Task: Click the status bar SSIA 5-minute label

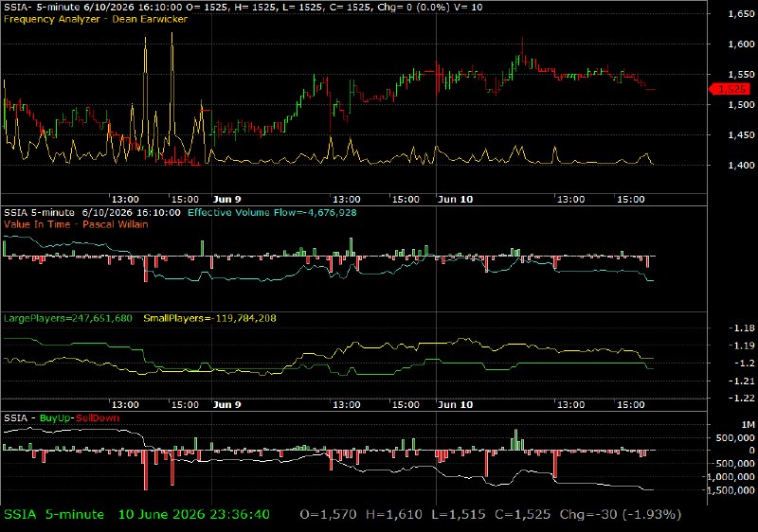Action: 54,515
